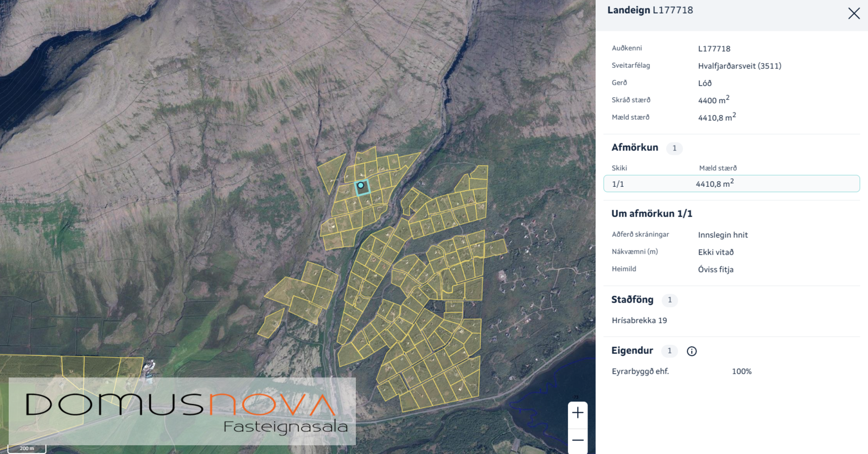Image resolution: width=868 pixels, height=454 pixels.
Task: Zoom out of the map with minus button
Action: (578, 440)
